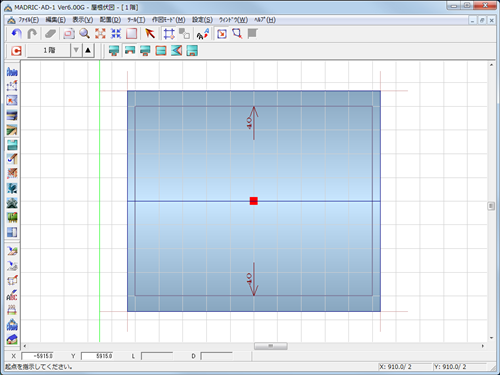The width and height of the screenshot is (500, 375).
Task: Click the pencil sidebar icon just below the divider
Action: tap(12, 251)
